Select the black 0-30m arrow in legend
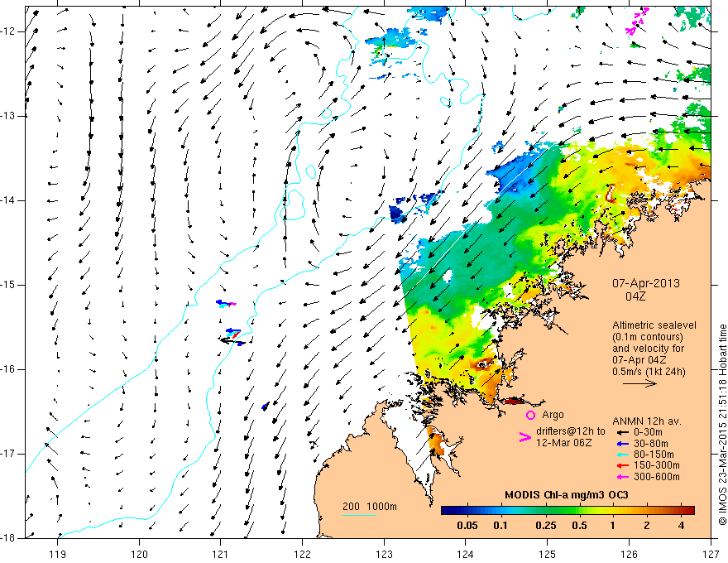728x563 pixels. (x=623, y=432)
